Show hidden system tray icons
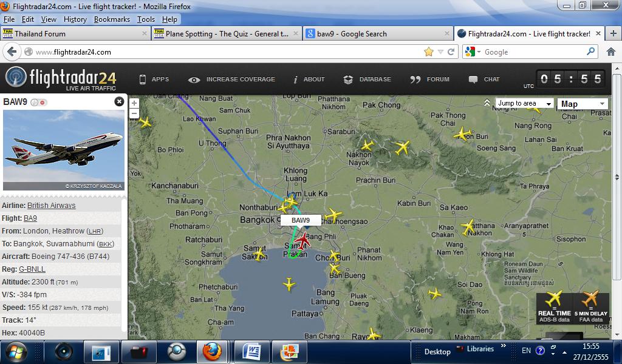 564,352
